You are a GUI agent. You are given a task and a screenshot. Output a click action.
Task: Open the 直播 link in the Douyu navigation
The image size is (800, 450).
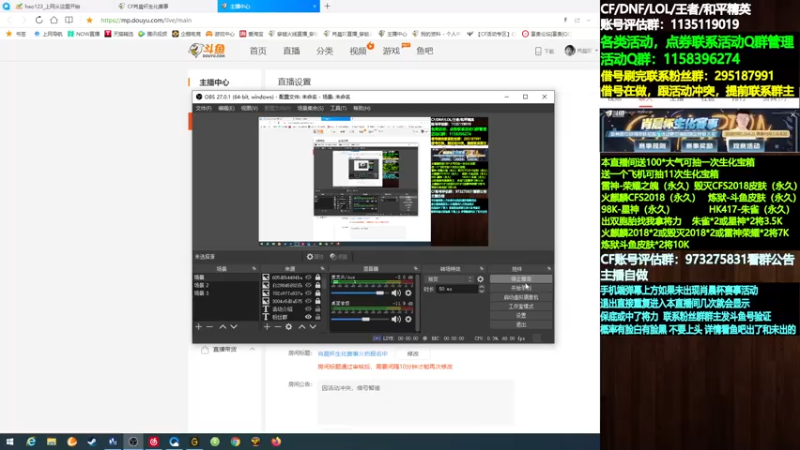click(x=291, y=51)
